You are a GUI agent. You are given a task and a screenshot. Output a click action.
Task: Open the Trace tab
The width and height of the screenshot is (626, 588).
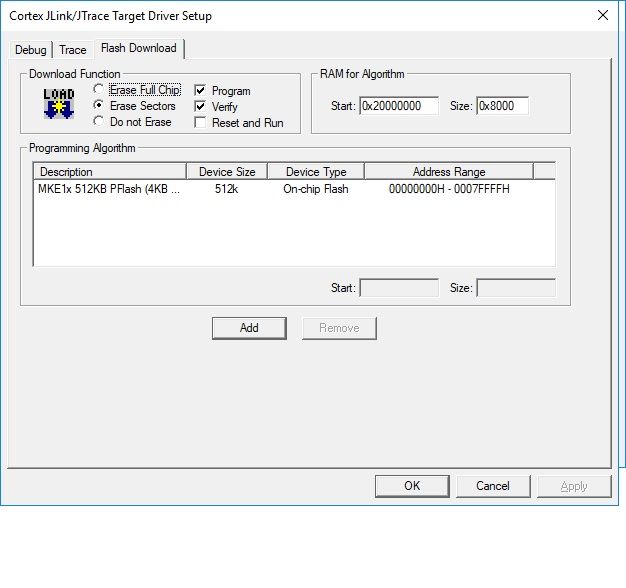[73, 50]
